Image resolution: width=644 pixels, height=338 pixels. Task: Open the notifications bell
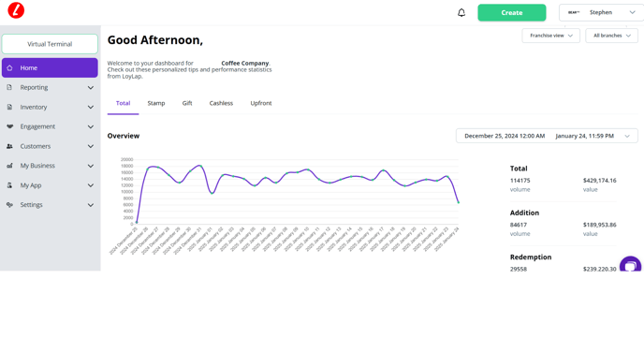(x=461, y=13)
